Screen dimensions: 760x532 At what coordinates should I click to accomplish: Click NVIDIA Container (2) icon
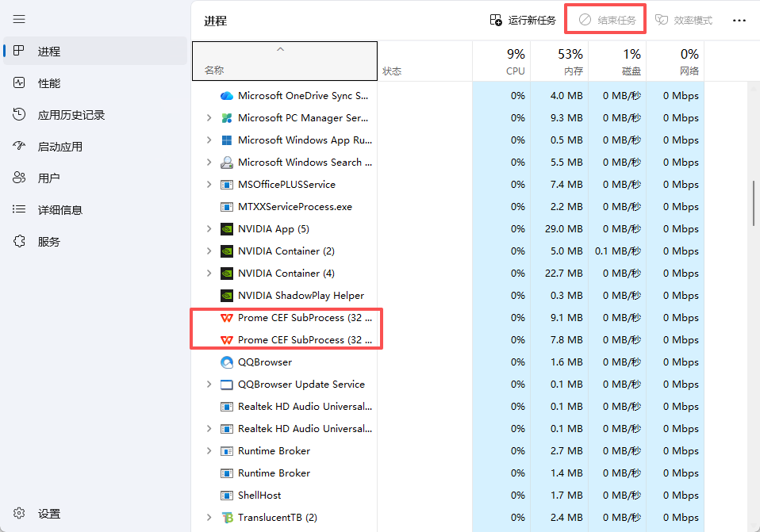[x=226, y=251]
